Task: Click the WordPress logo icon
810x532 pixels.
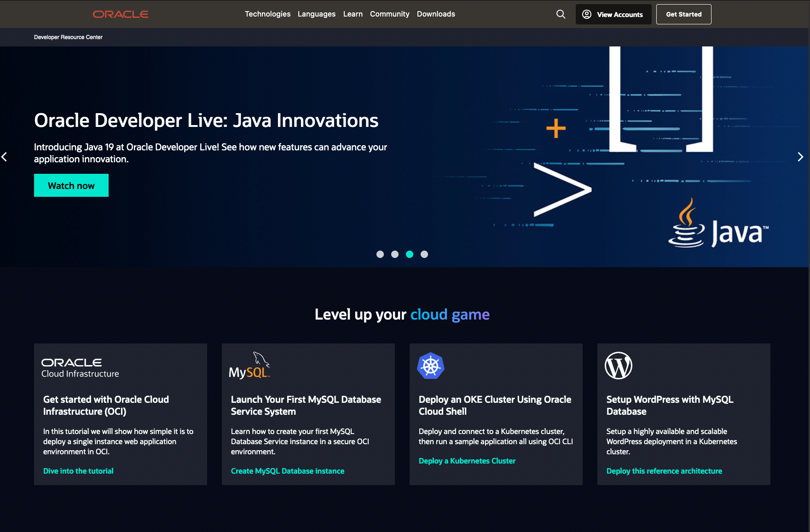Action: pyautogui.click(x=619, y=366)
